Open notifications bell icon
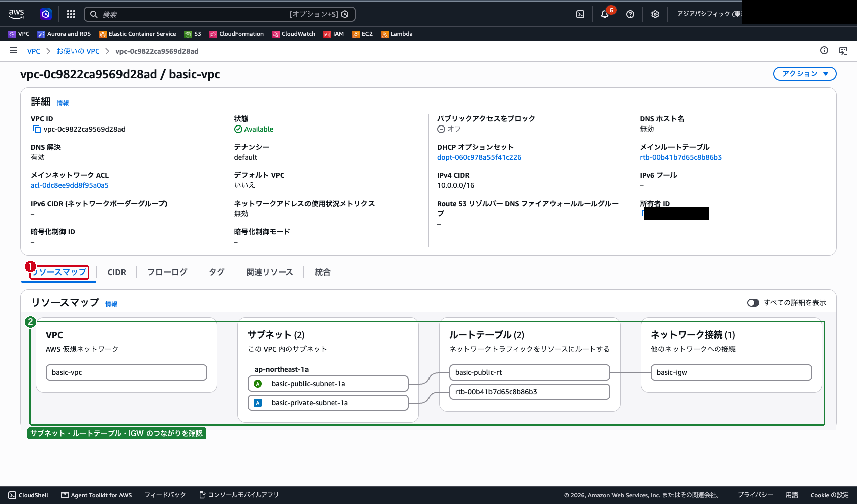The image size is (857, 504). point(605,14)
